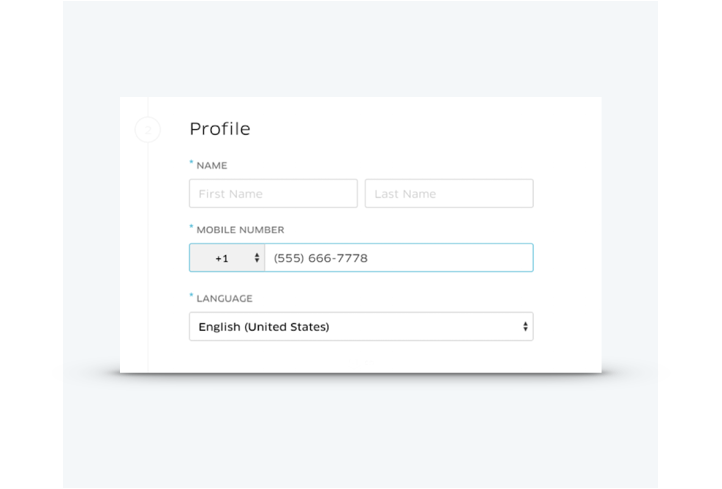Click the step 2 circle indicator
The width and height of the screenshot is (722, 489).
pyautogui.click(x=148, y=129)
